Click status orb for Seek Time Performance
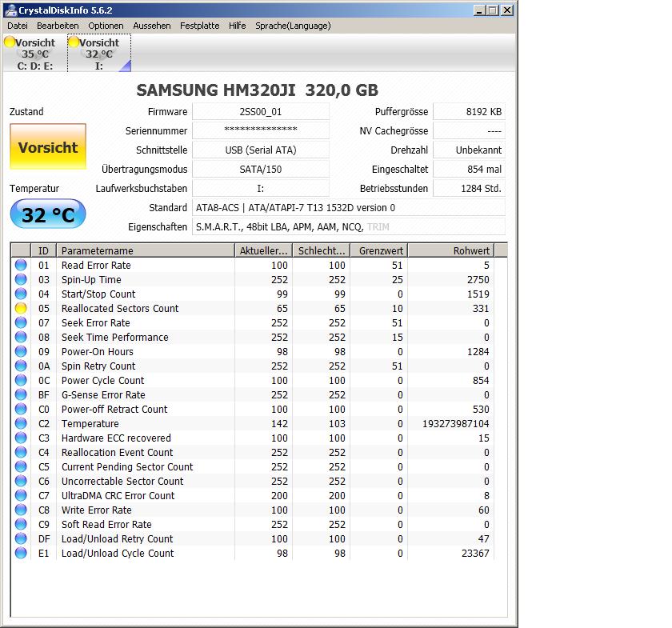Image resolution: width=672 pixels, height=628 pixels. pos(21,337)
